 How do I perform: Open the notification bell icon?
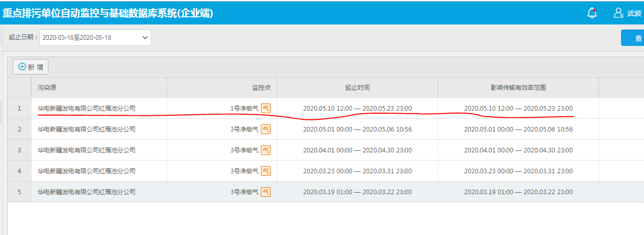point(592,13)
